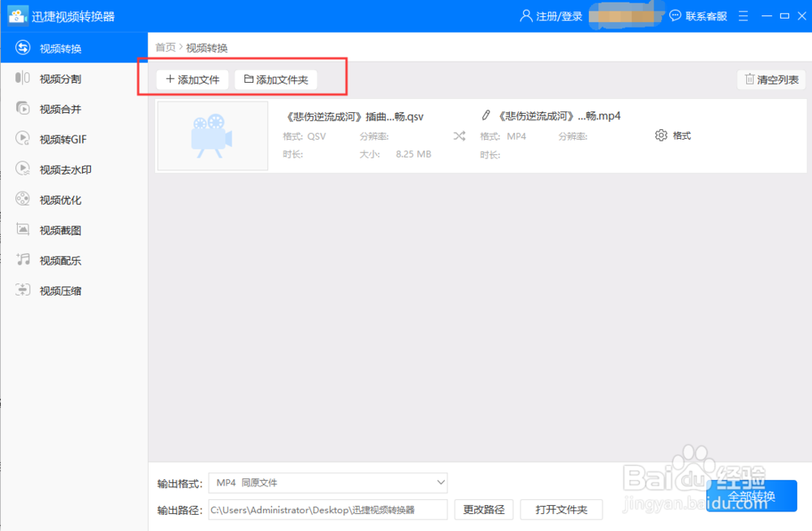Select 视频去水印 in sidebar
This screenshot has height=531, width=812.
point(74,170)
